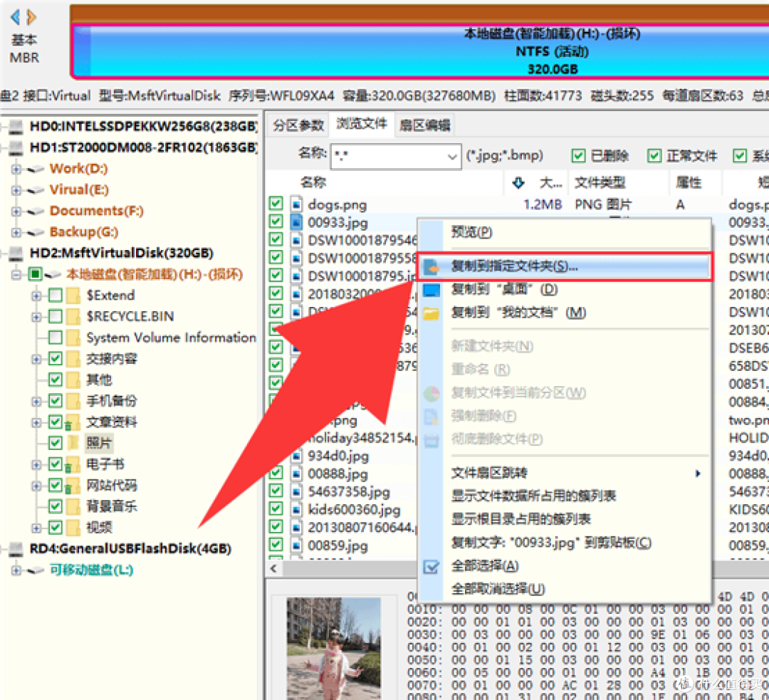Click the 可移动磁盘(L:) partition icon
This screenshot has height=700, width=769.
(36, 570)
